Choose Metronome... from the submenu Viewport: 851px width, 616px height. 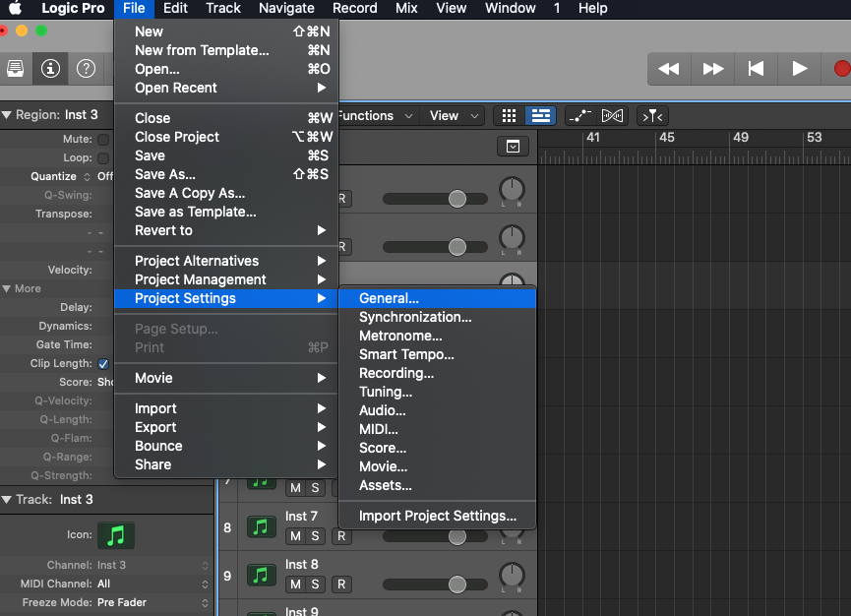[x=437, y=336]
